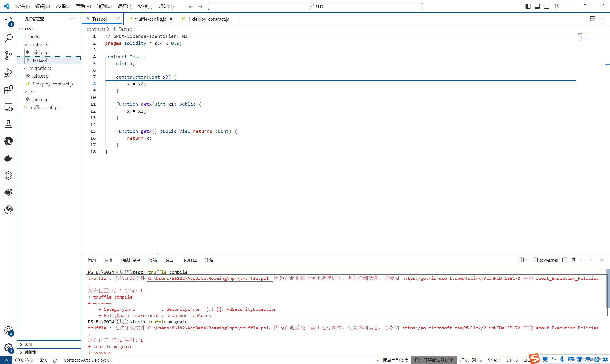
Task: Open Run and Debug view
Action: click(x=8, y=73)
